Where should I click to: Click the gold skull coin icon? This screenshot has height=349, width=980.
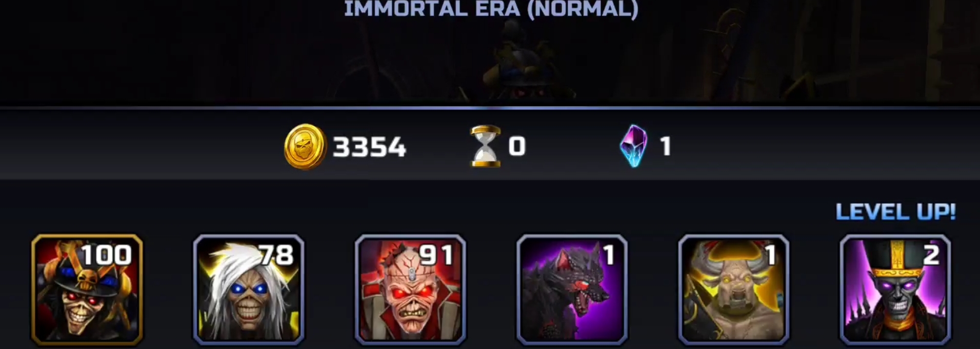coord(305,147)
